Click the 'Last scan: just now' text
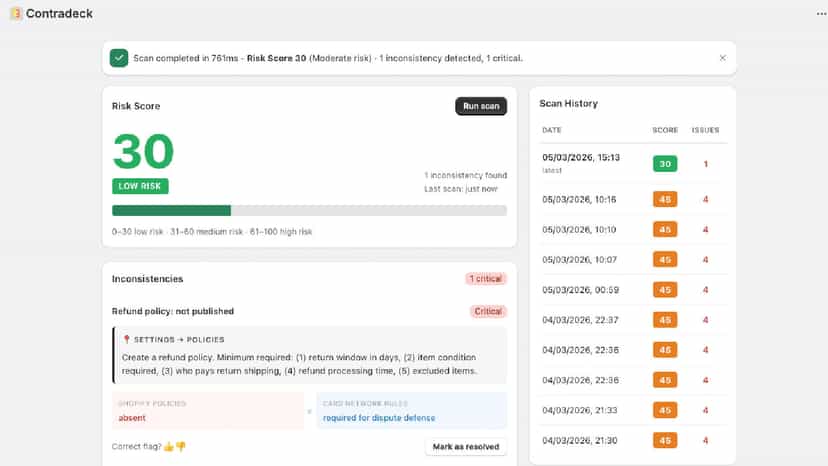 tap(461, 189)
